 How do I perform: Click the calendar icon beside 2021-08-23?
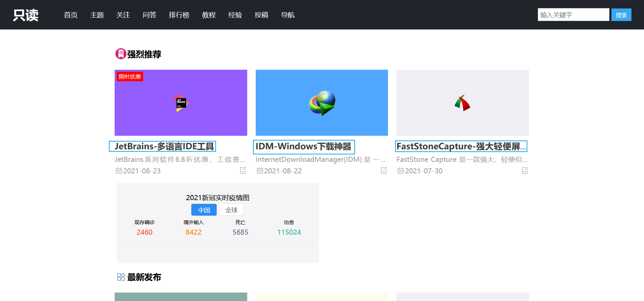119,171
